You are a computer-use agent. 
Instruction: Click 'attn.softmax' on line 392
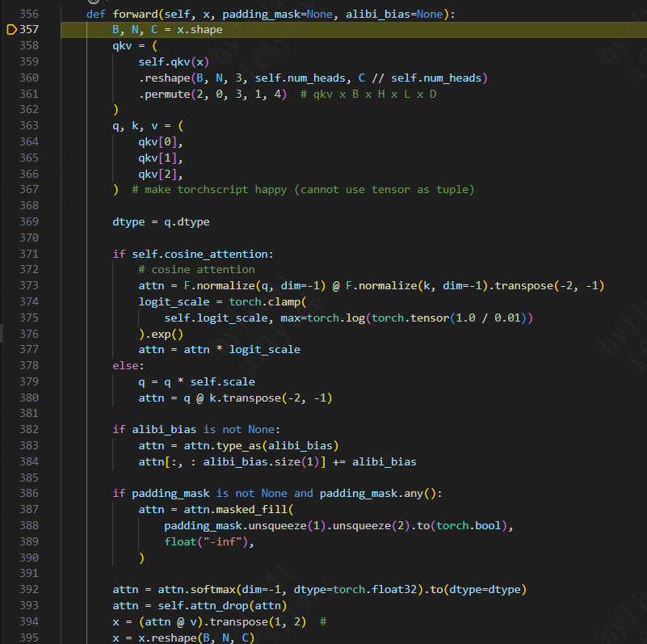pyautogui.click(x=196, y=590)
